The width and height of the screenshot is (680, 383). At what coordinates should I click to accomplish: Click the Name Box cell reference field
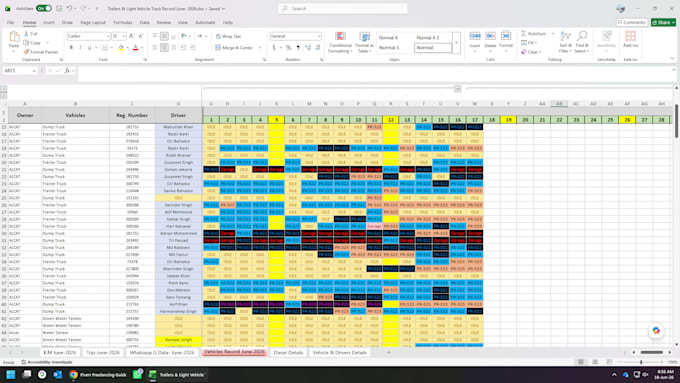[x=20, y=70]
